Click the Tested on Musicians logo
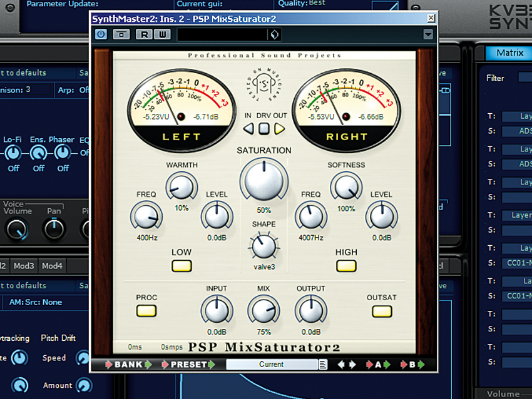This screenshot has width=532, height=399. point(264,85)
